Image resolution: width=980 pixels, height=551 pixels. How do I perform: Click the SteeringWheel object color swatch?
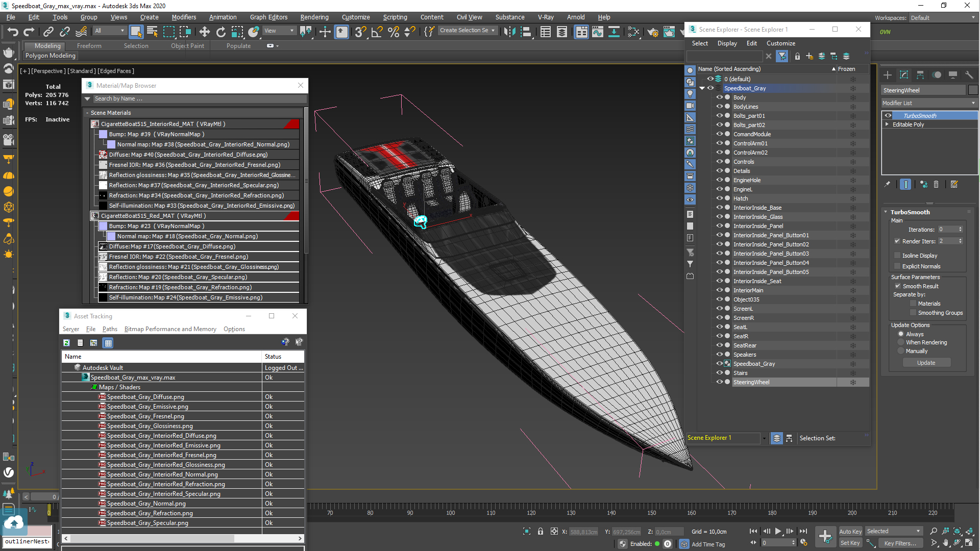[973, 90]
